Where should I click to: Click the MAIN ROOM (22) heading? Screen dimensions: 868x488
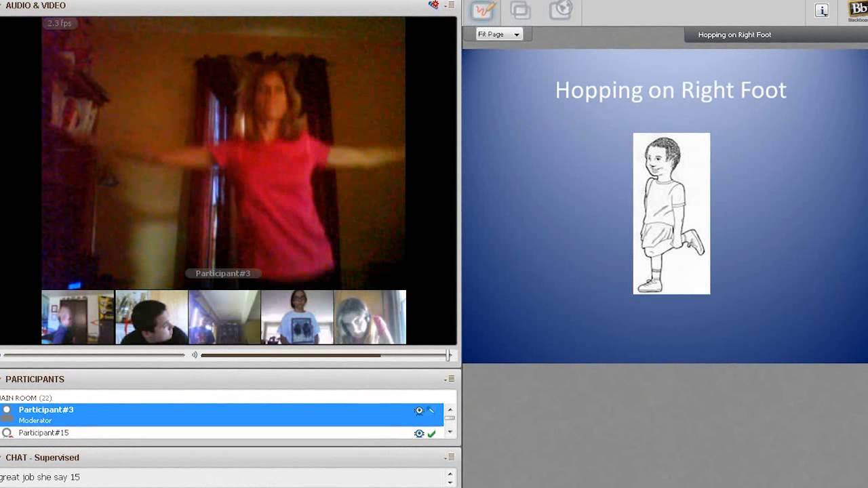pos(26,398)
